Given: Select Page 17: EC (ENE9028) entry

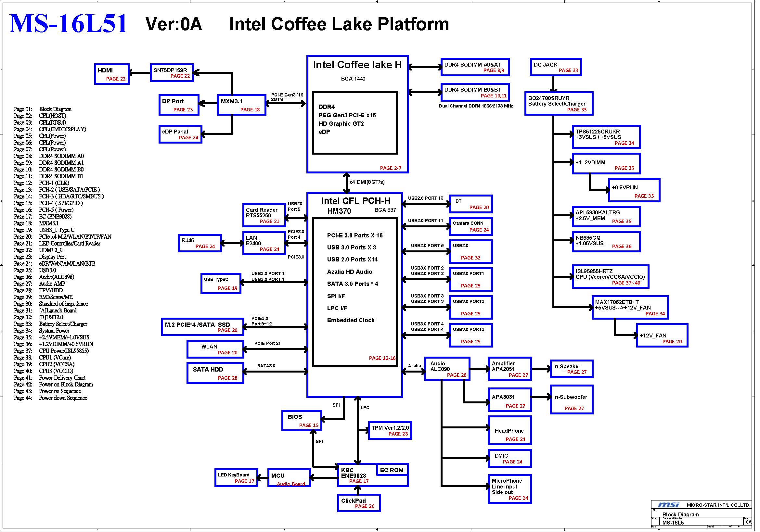Looking at the screenshot, I should [x=43, y=217].
